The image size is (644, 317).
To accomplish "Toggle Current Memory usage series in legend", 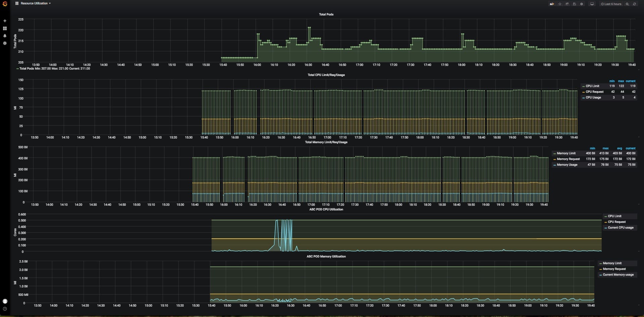I will tap(618, 275).
